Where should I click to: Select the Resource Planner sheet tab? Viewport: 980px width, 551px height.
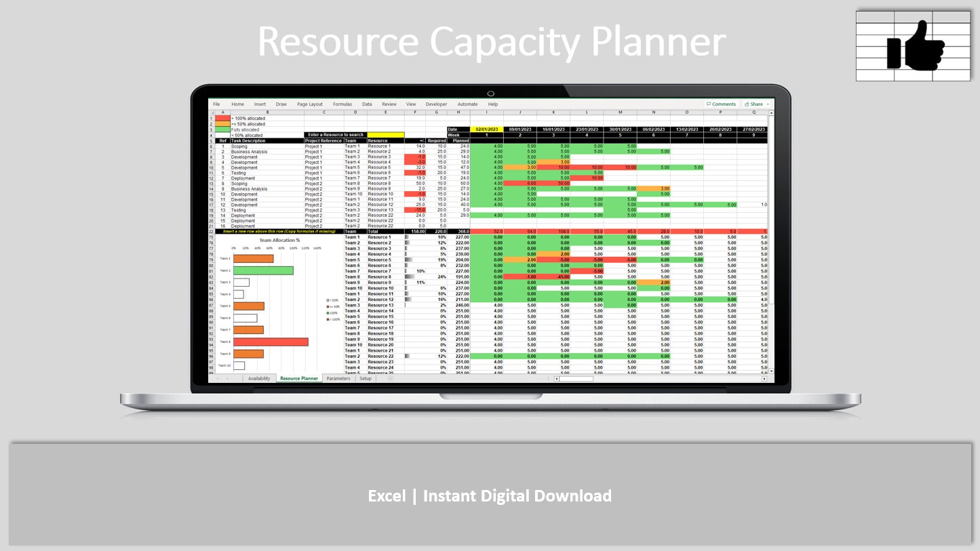click(298, 378)
